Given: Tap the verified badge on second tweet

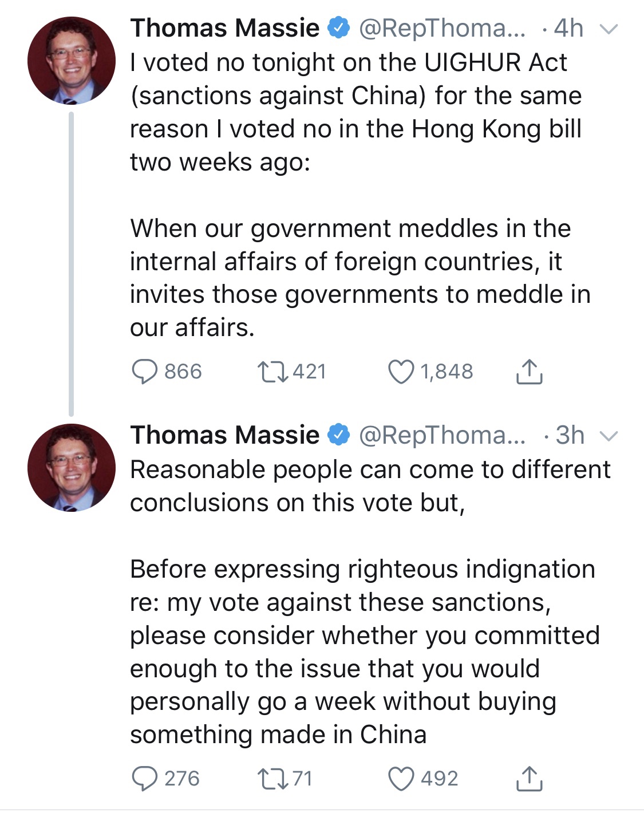Looking at the screenshot, I should 339,435.
